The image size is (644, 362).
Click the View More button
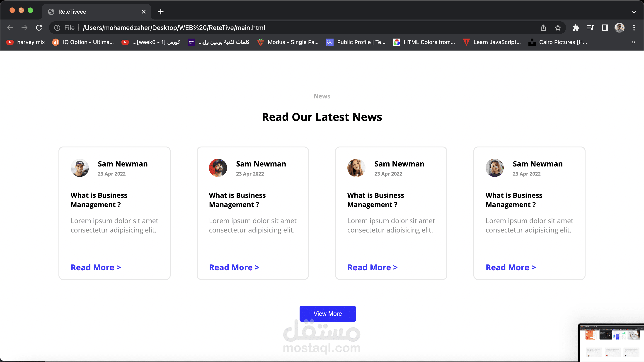(x=327, y=313)
